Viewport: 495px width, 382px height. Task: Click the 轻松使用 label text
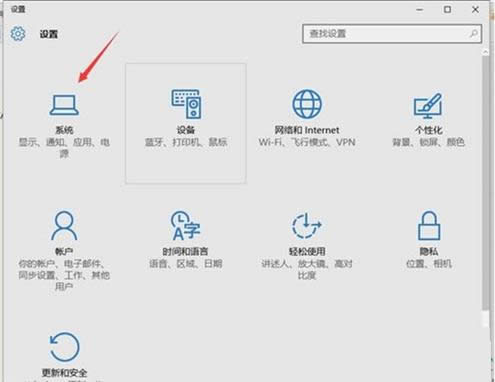tap(307, 251)
